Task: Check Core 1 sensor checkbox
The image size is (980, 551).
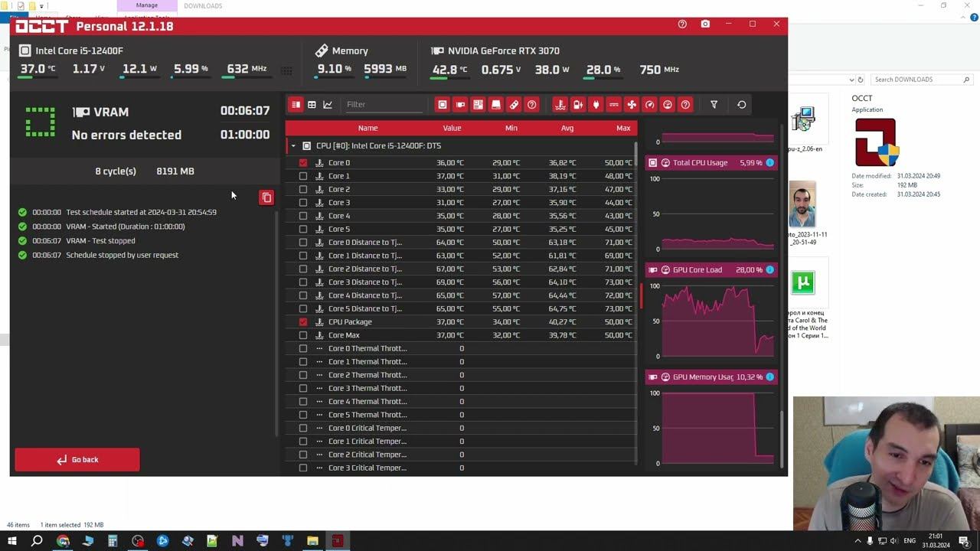Action: point(303,176)
